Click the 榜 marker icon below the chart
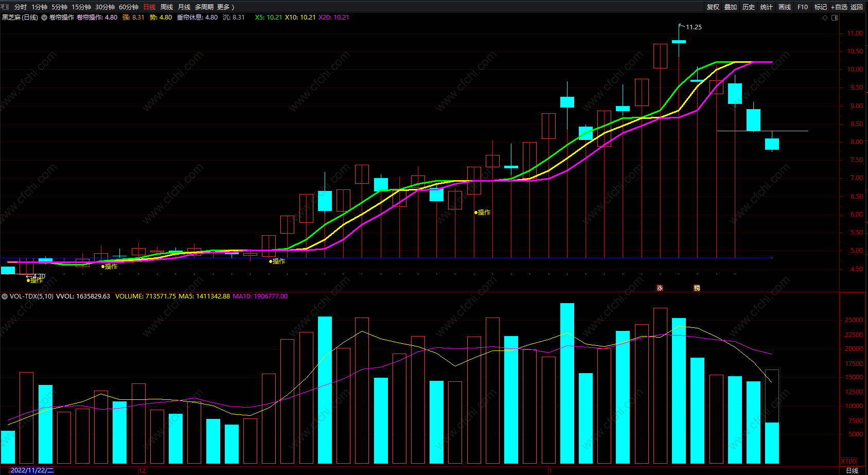Screen dimensions: 868x475 coord(697,288)
